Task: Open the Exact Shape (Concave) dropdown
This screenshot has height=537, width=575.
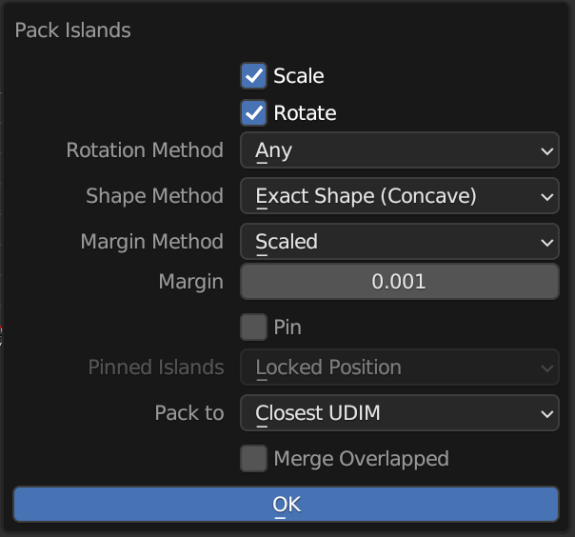Action: (x=400, y=196)
